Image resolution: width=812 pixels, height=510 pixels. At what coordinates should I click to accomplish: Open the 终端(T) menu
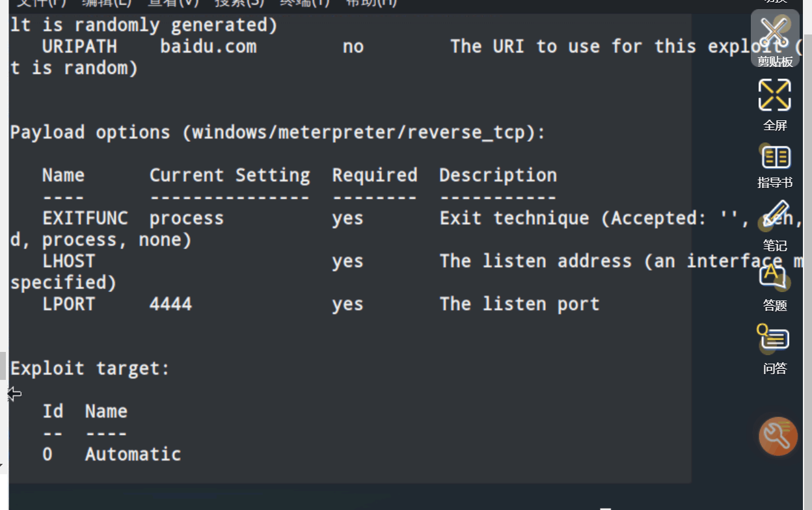coord(304,2)
